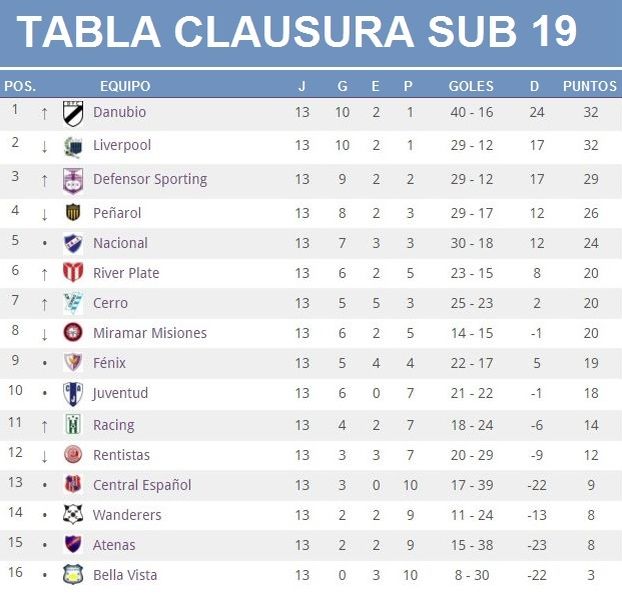The image size is (622, 599).
Task: Click the Bella Vista crest icon
Action: tap(73, 574)
